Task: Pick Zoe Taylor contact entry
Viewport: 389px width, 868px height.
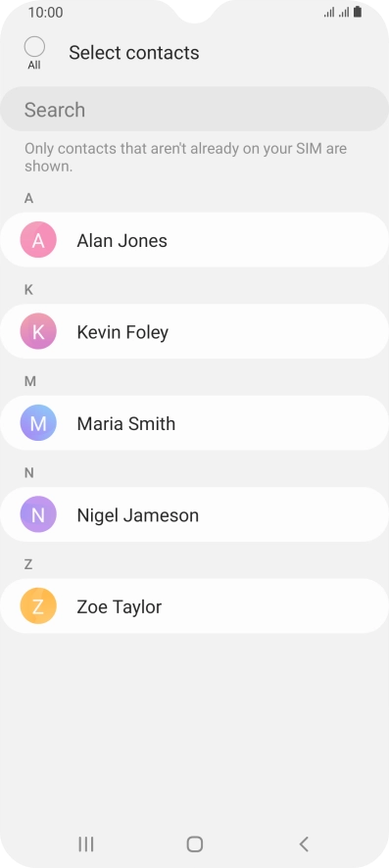Action: point(195,606)
